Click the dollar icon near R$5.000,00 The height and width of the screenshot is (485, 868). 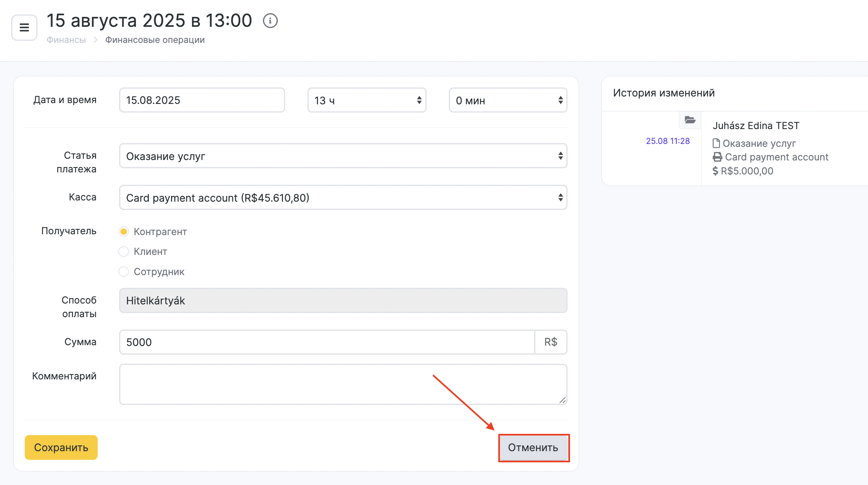click(x=716, y=171)
